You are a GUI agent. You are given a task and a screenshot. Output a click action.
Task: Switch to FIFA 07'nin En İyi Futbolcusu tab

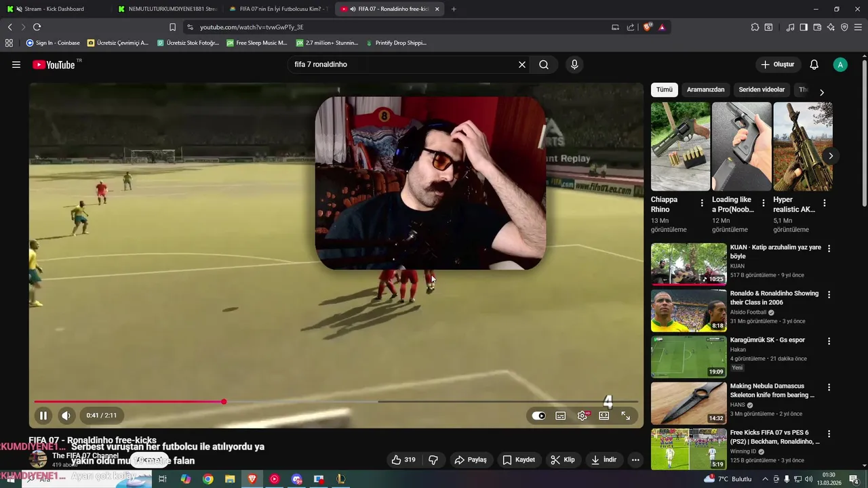coord(278,9)
